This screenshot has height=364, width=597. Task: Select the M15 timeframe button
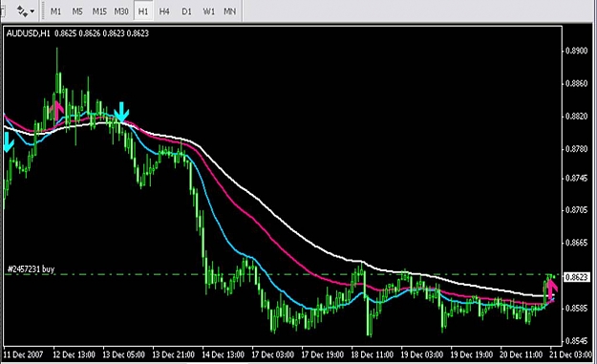[x=99, y=11]
